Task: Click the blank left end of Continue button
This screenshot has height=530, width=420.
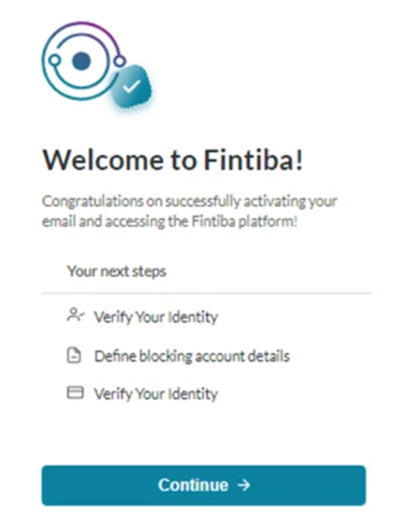Action: pyautogui.click(x=84, y=485)
